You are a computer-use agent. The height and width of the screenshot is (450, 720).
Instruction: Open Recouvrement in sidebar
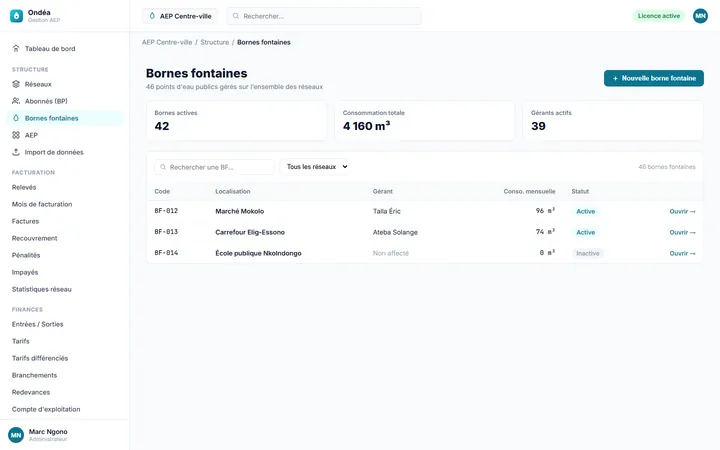[x=34, y=238]
